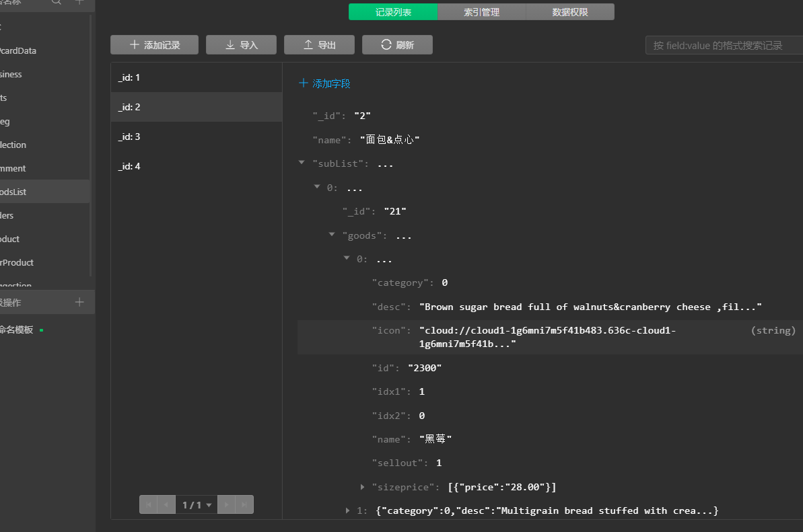
Task: Open the 命名模板 item
Action: pyautogui.click(x=16, y=330)
